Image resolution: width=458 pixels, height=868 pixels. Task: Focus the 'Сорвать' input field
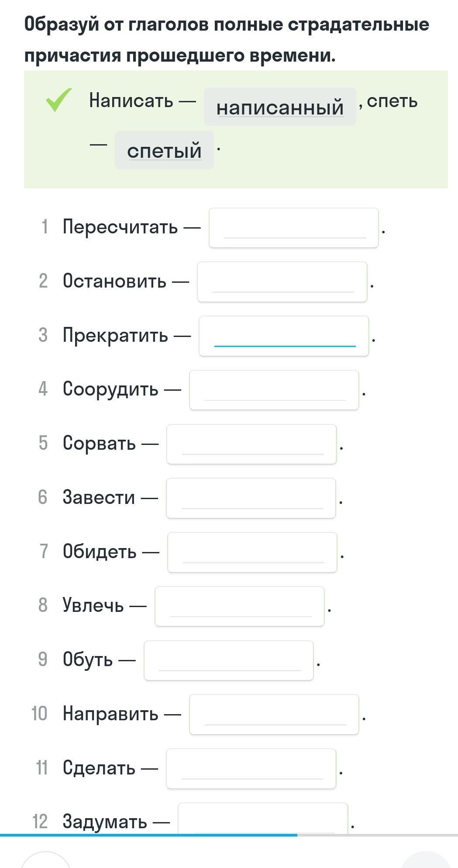point(251,444)
